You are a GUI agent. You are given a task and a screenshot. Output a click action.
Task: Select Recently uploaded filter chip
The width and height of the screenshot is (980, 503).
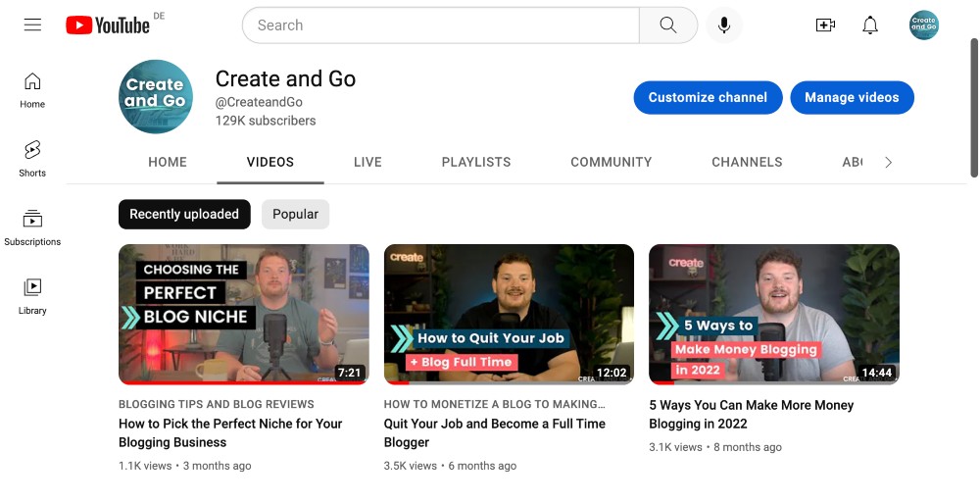[x=184, y=214]
